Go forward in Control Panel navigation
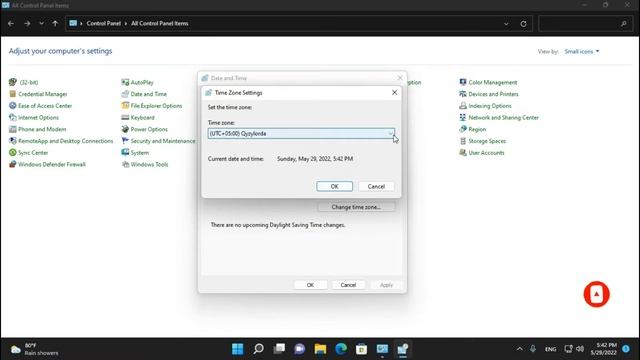 (27, 24)
